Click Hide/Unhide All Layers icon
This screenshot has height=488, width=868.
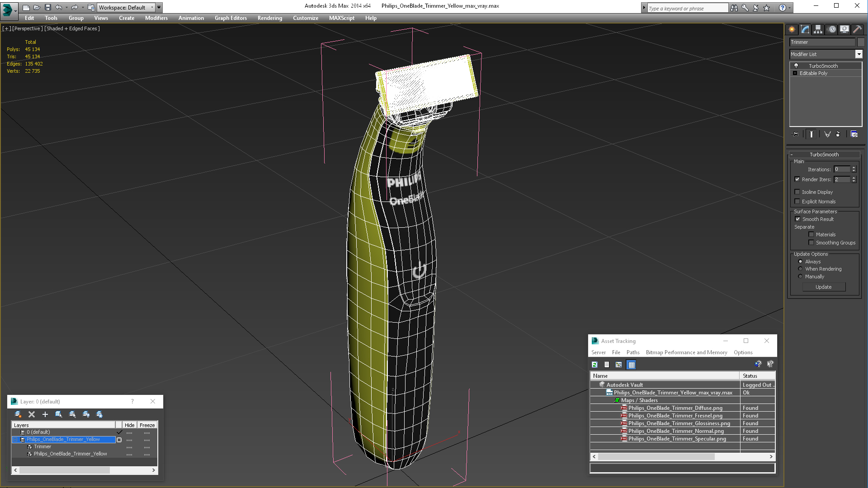click(86, 414)
